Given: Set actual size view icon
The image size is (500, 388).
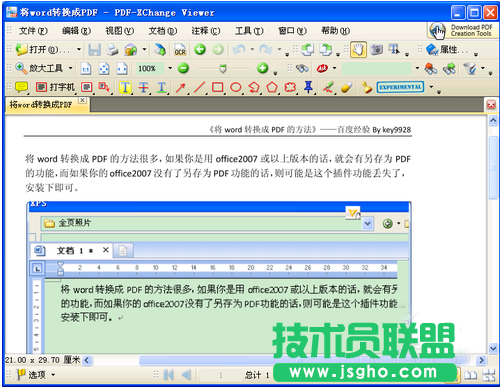Looking at the screenshot, I should coord(86,69).
